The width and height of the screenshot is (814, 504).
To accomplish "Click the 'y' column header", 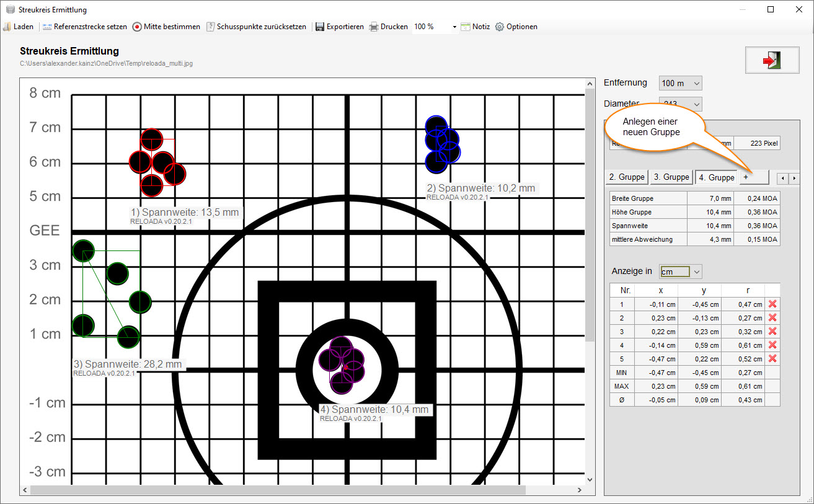I will 700,290.
